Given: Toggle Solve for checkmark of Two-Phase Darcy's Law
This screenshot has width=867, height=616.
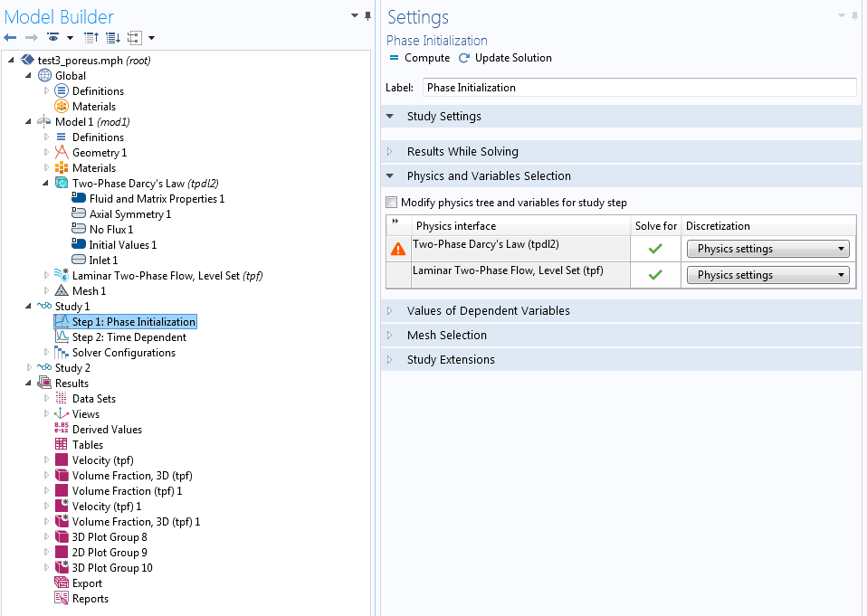Looking at the screenshot, I should click(655, 250).
